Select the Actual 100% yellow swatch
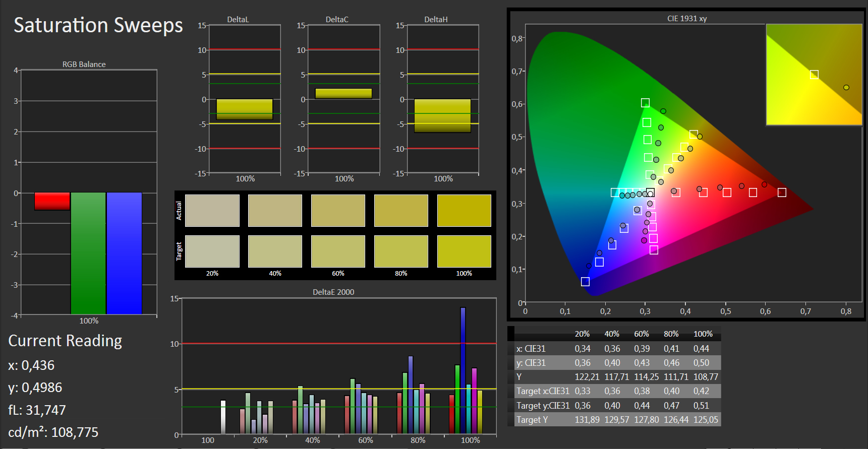The image size is (868, 449). coord(464,211)
